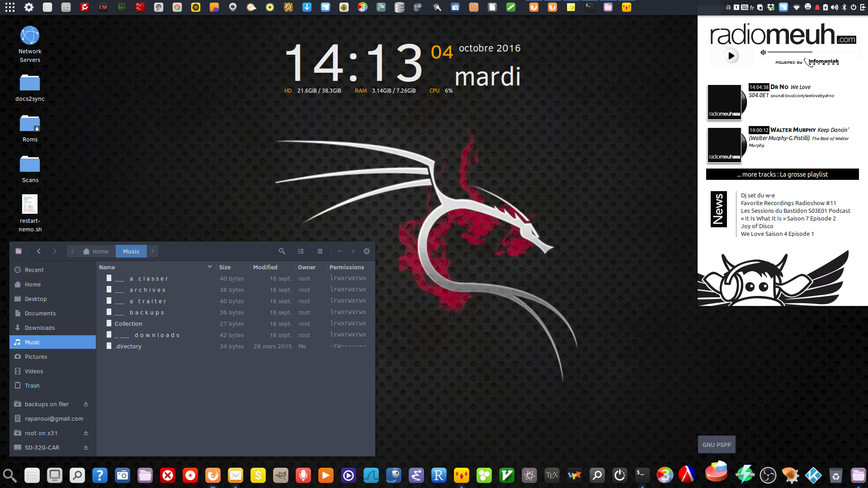Sort by Name column header

click(156, 267)
